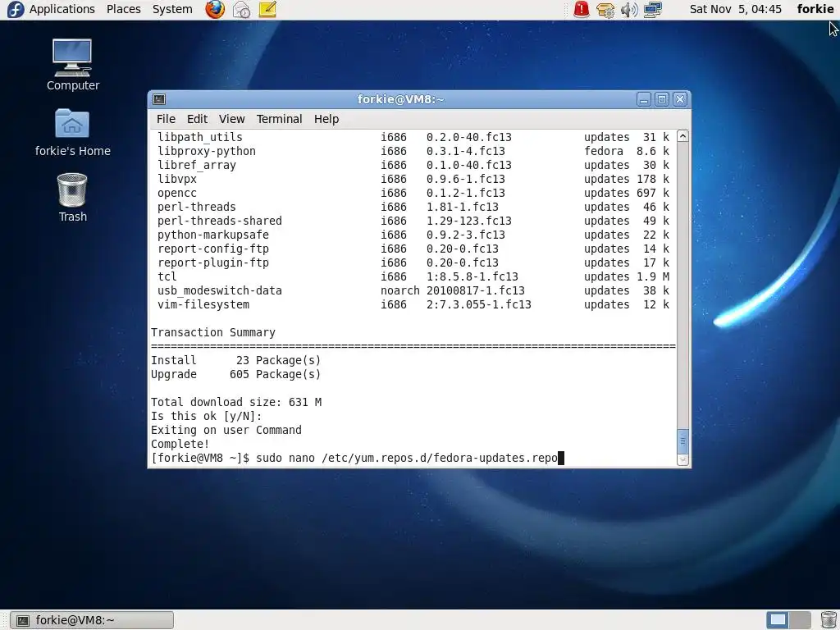Click the forkie user name in panel

click(815, 9)
